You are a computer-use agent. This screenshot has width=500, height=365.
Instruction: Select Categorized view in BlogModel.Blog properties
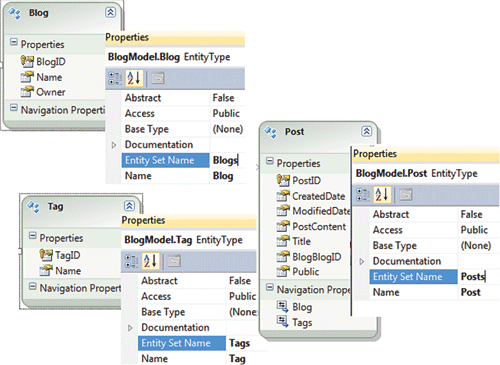point(115,78)
